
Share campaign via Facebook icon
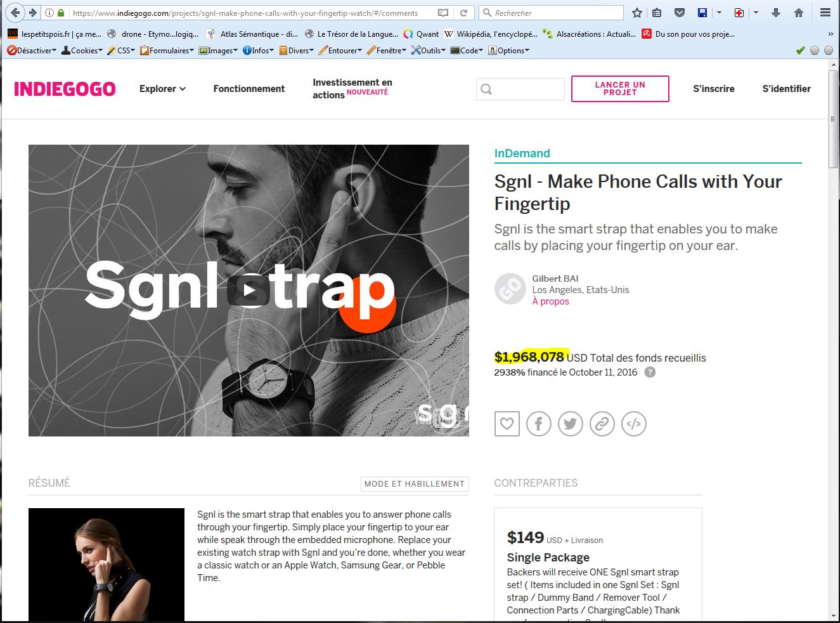click(x=538, y=424)
